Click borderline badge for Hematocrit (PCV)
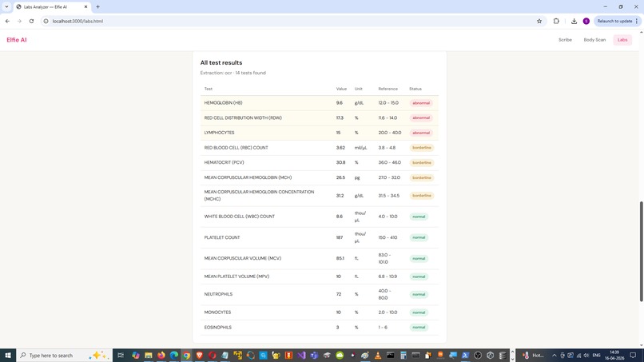Viewport: 644px width, 362px height. (421, 163)
